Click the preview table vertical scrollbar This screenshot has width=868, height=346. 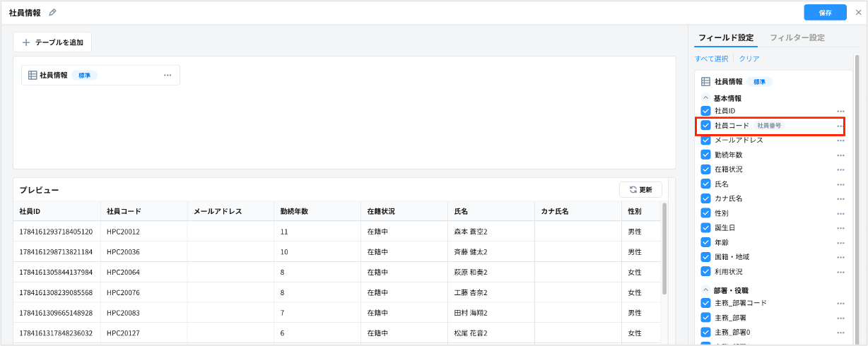[664, 247]
